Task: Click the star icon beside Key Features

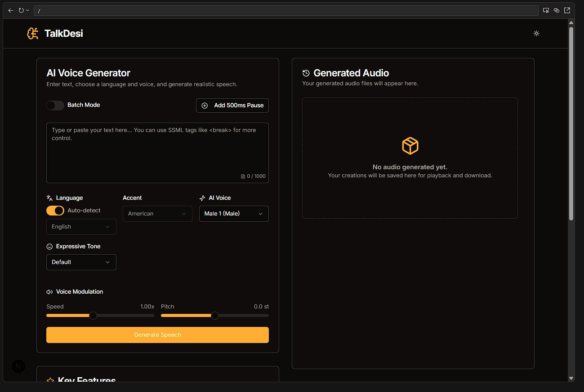Action: tap(50, 381)
